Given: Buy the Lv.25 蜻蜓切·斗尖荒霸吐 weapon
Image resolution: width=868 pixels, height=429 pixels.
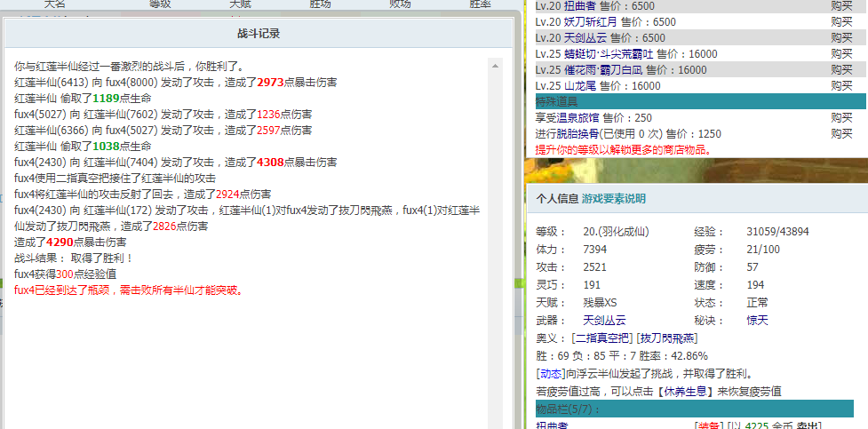Looking at the screenshot, I should tap(841, 54).
